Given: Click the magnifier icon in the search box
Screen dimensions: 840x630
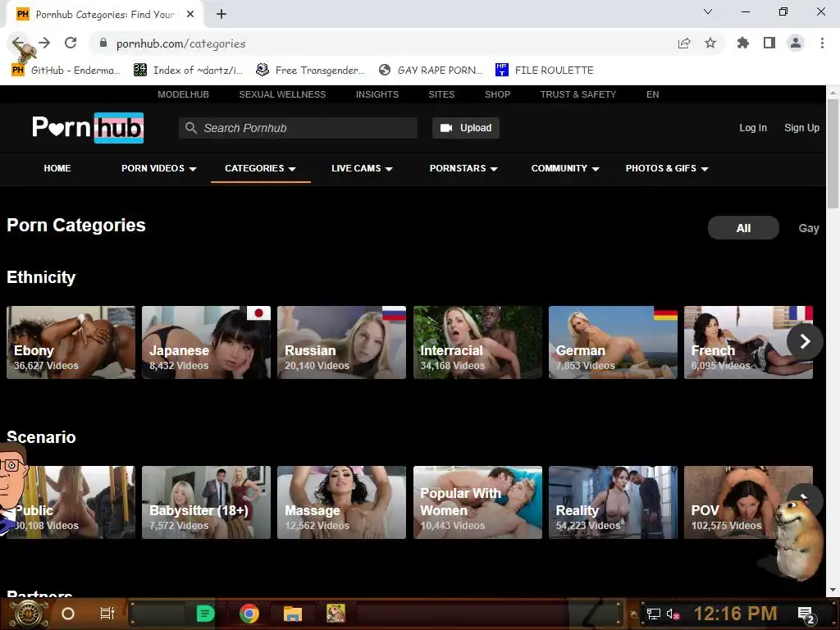Looking at the screenshot, I should 190,128.
